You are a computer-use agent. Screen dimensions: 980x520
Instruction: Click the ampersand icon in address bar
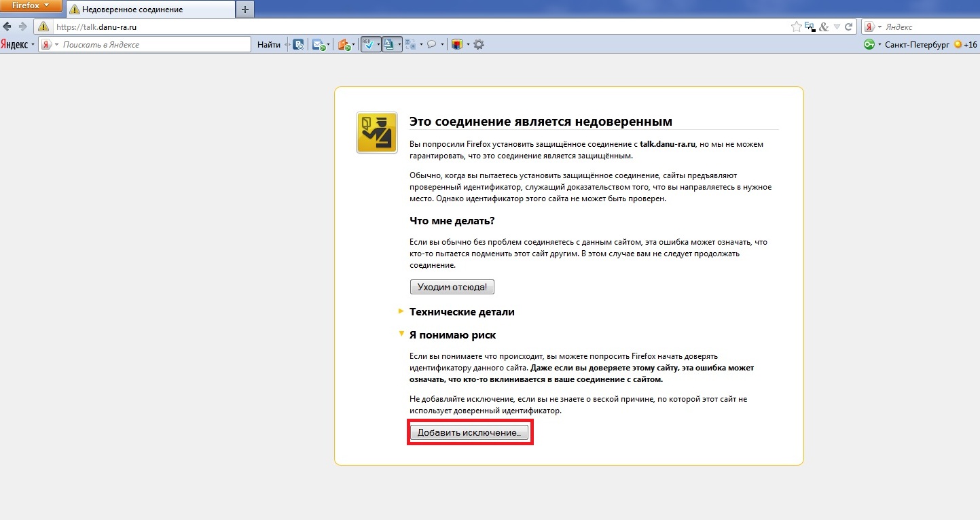pyautogui.click(x=824, y=27)
